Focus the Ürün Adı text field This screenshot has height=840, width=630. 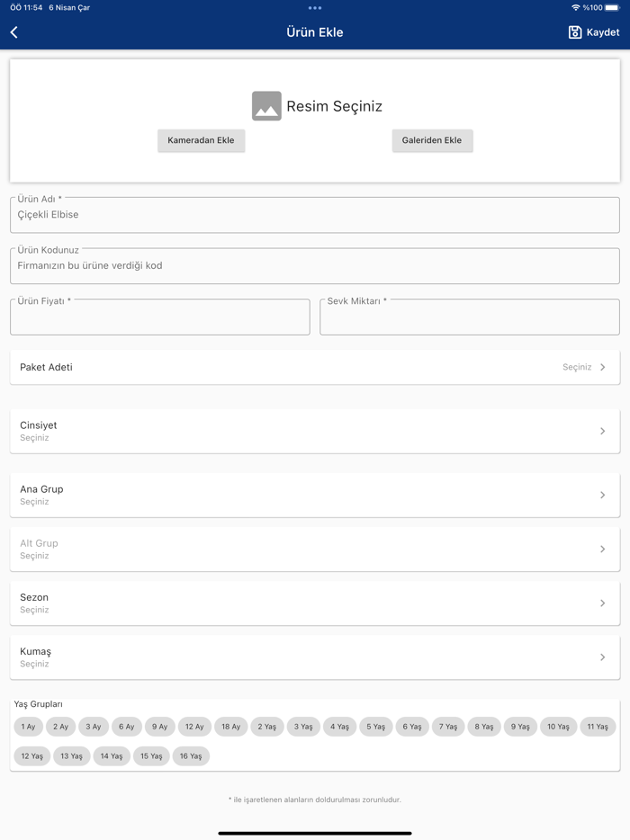click(315, 216)
